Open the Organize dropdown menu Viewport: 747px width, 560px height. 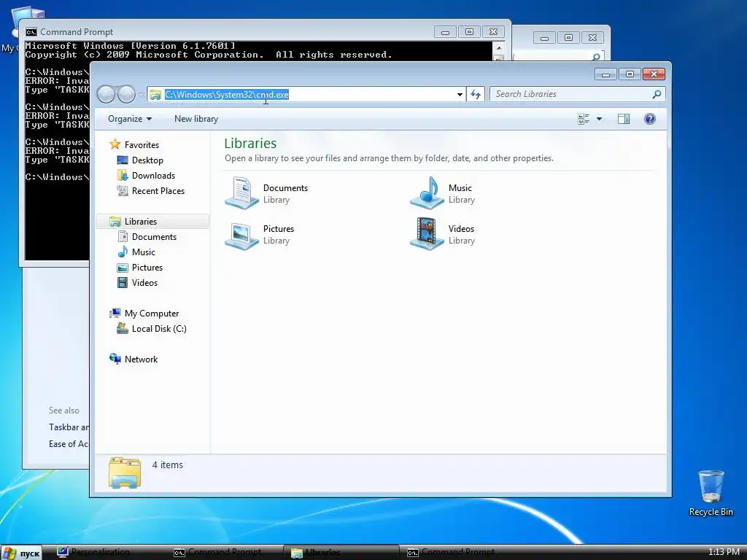coord(130,119)
